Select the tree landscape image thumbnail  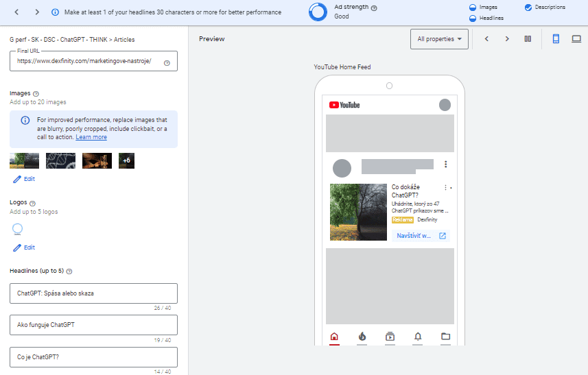[25, 160]
